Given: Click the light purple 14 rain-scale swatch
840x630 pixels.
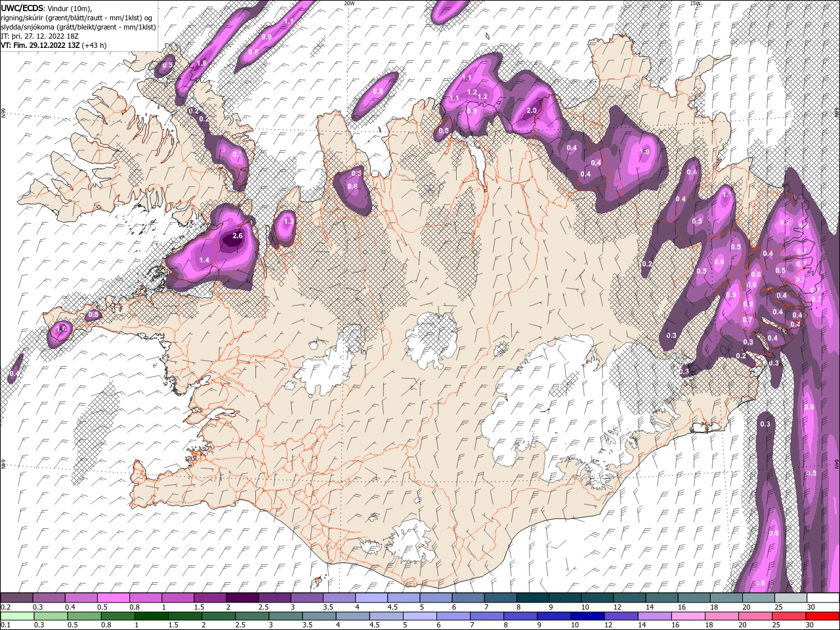Looking at the screenshot, I should coord(655,616).
